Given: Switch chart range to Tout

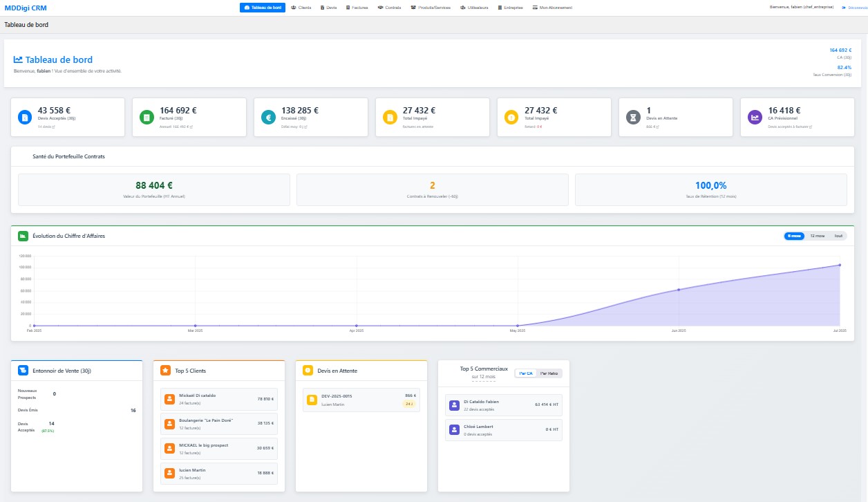Looking at the screenshot, I should [838, 236].
